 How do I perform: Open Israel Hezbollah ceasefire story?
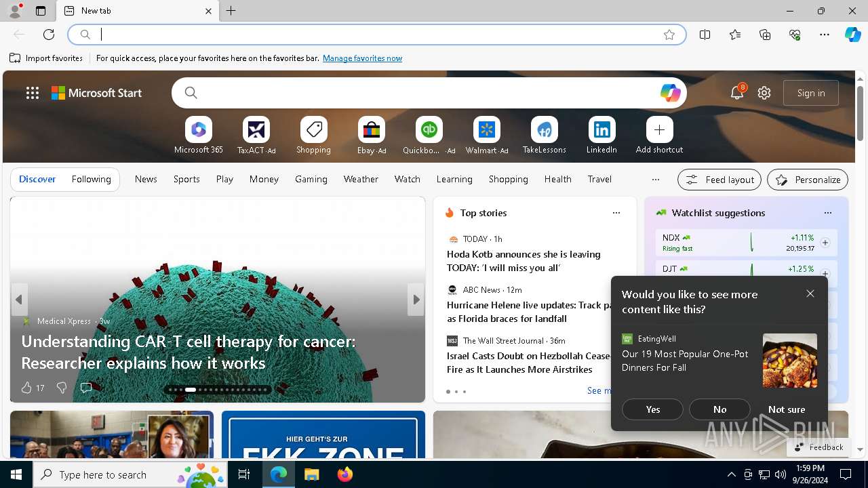tap(529, 363)
